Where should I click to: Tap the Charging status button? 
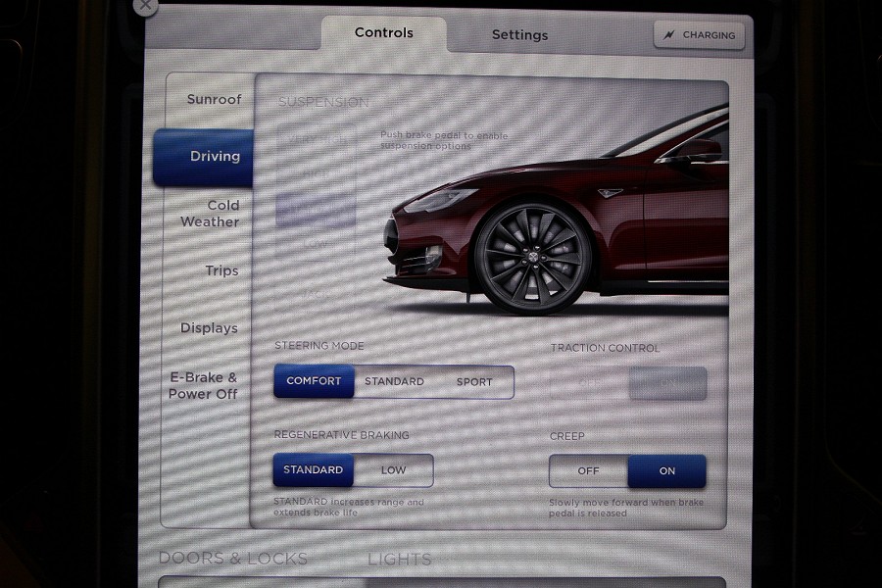[700, 35]
